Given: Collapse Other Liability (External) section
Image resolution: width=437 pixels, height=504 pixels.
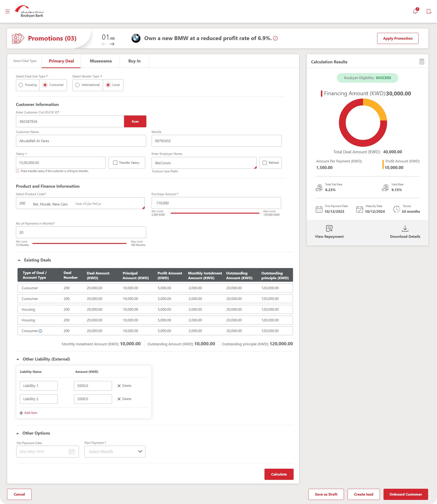Looking at the screenshot, I should click(x=18, y=359).
